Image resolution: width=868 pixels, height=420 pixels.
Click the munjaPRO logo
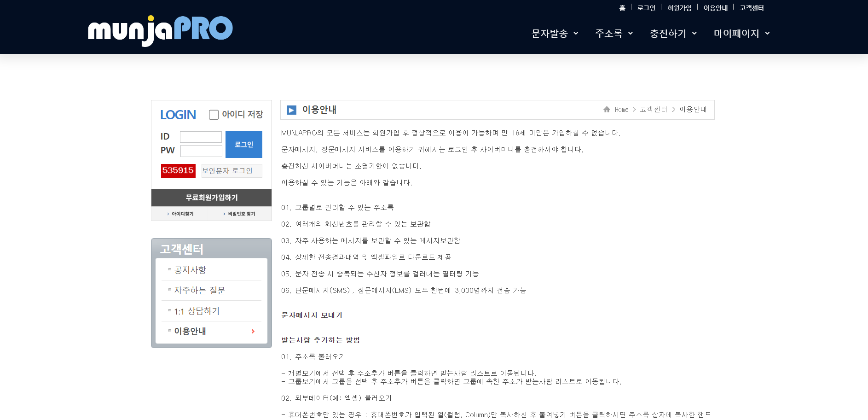pyautogui.click(x=160, y=30)
